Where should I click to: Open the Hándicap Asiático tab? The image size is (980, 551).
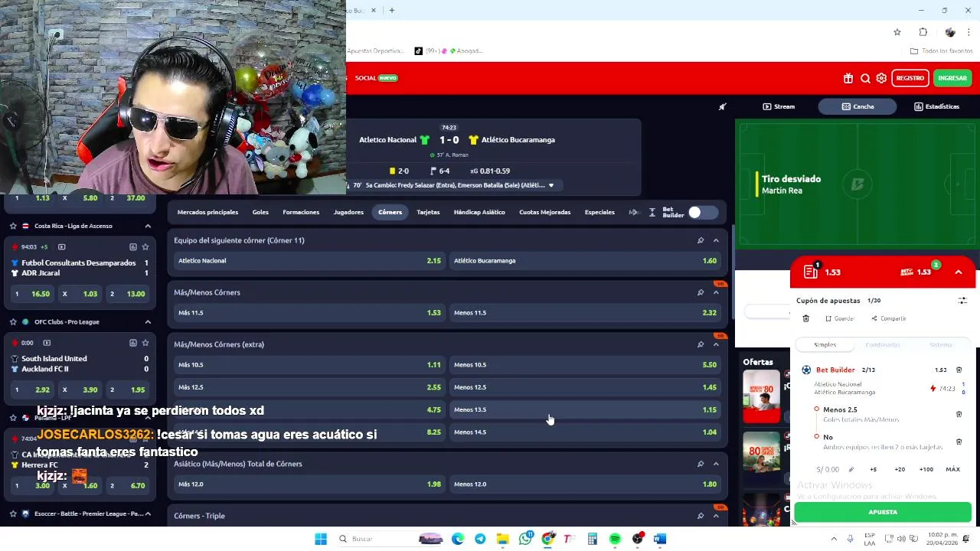point(479,212)
